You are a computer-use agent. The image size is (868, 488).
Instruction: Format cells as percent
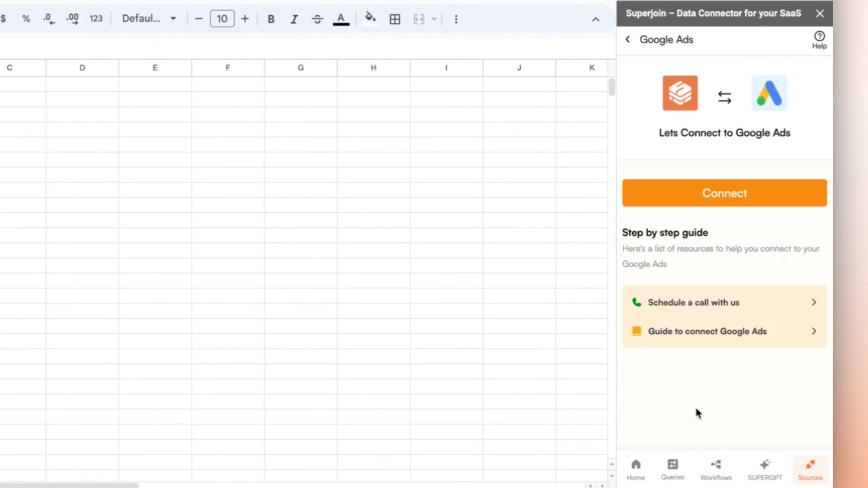(x=26, y=19)
